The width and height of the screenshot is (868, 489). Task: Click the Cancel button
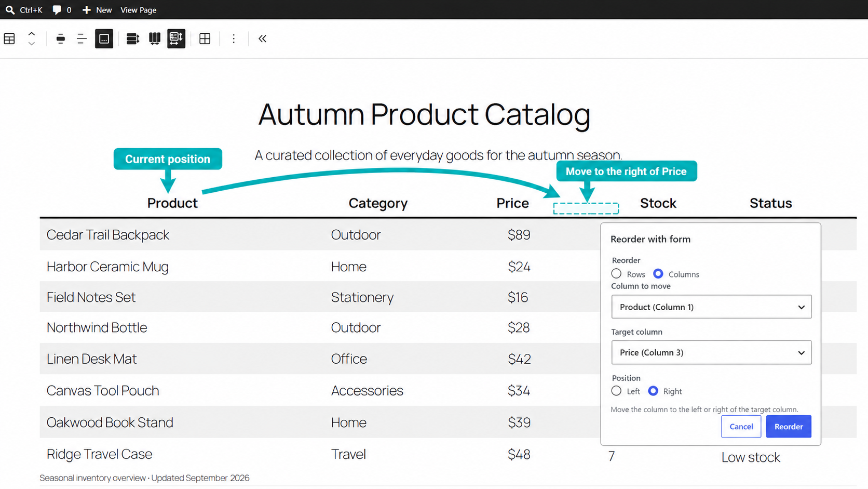pos(741,427)
